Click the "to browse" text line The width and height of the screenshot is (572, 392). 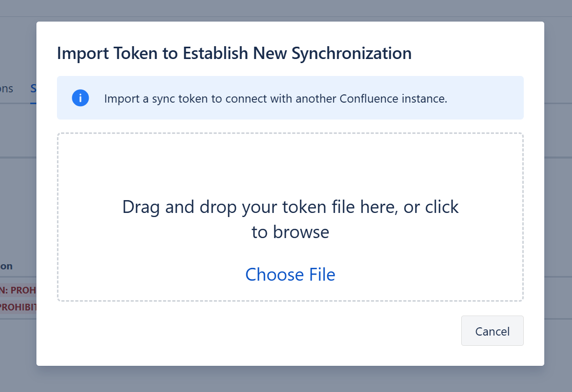coord(290,232)
